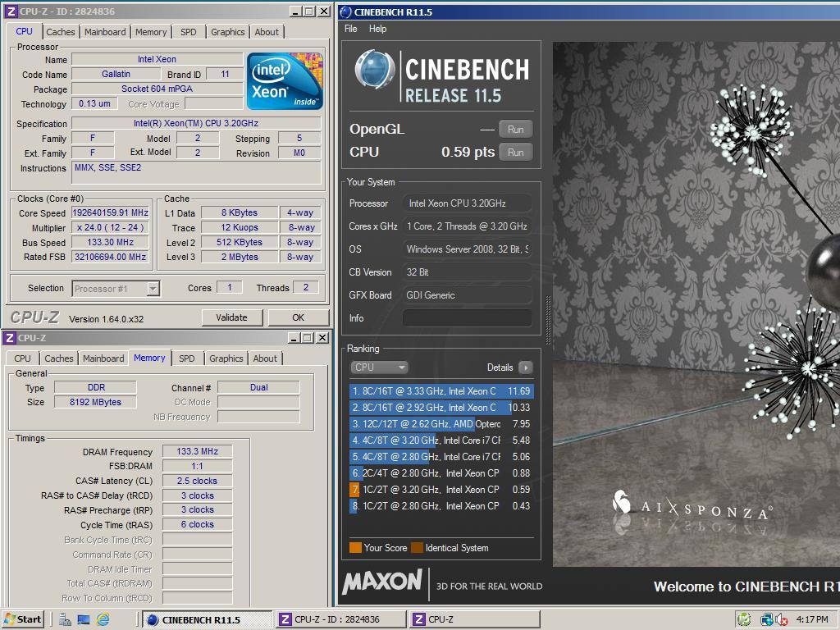Open Graphics tab in top CPU-Z window
840x630 pixels.
pos(228,32)
